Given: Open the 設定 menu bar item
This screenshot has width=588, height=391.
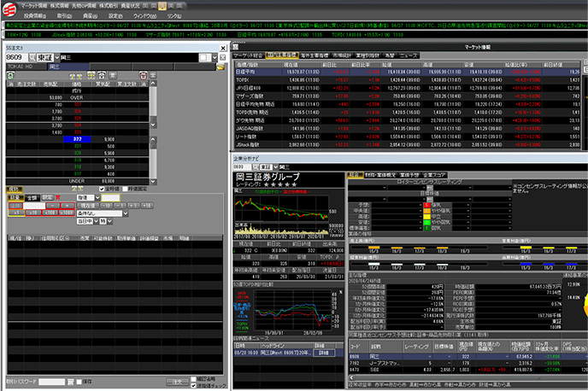Looking at the screenshot, I should 115,15.
